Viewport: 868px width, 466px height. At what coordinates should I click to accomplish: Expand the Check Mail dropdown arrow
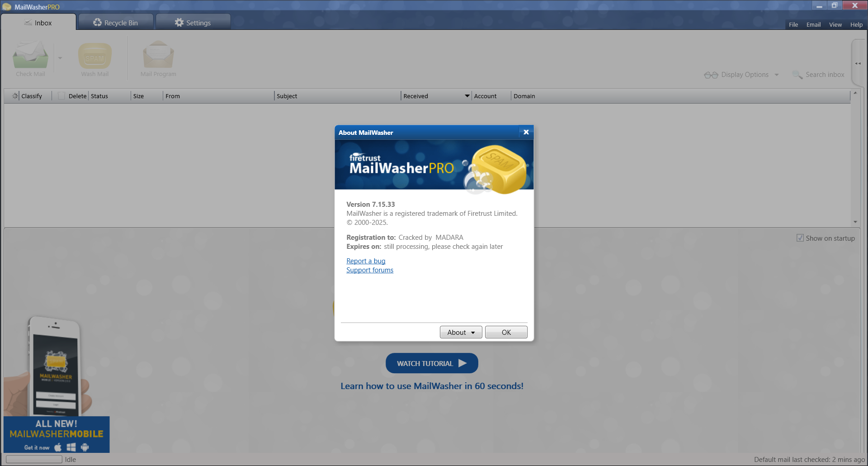60,58
